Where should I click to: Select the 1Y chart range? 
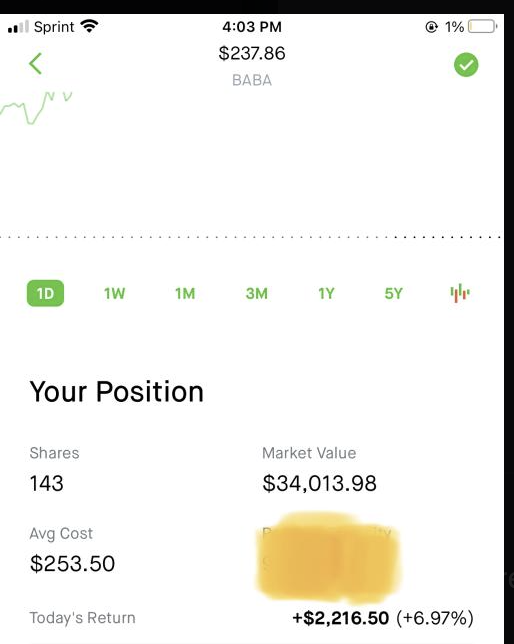pyautogui.click(x=326, y=294)
